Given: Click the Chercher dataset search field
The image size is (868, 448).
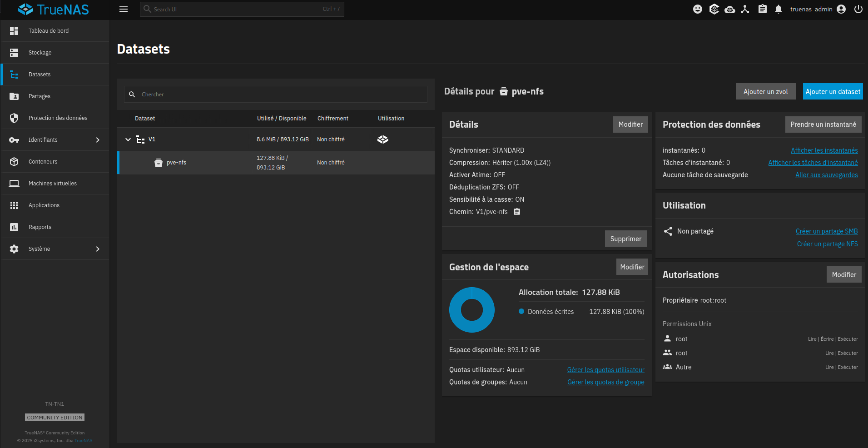Looking at the screenshot, I should (282, 95).
